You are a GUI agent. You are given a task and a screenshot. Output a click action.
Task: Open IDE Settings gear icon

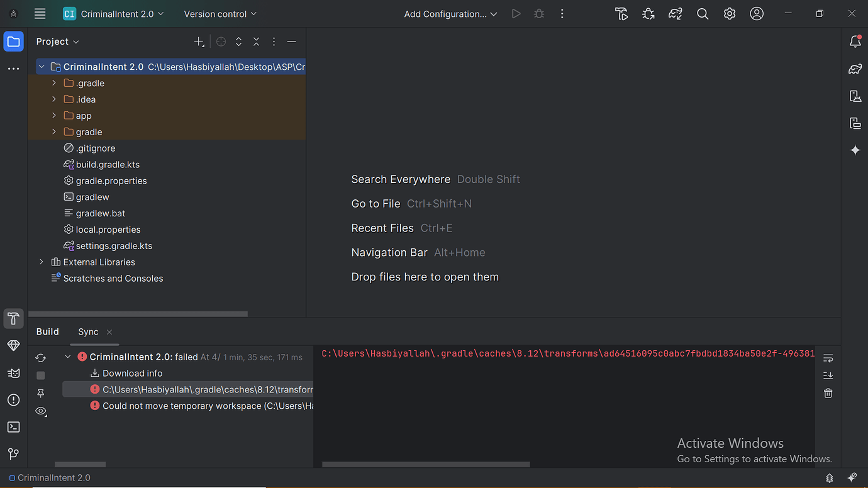tap(730, 13)
